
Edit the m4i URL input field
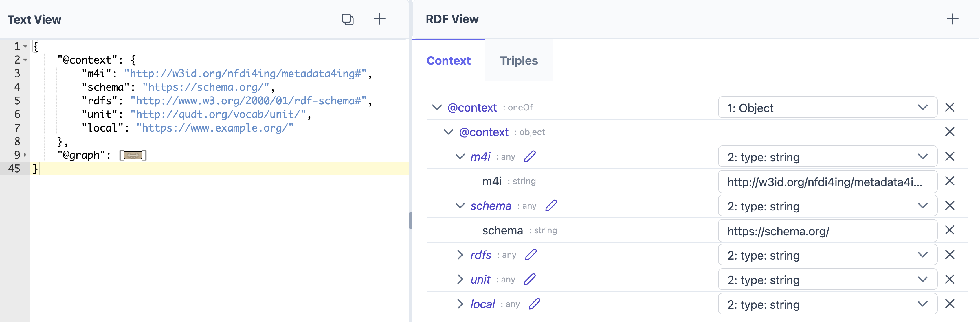pos(827,182)
